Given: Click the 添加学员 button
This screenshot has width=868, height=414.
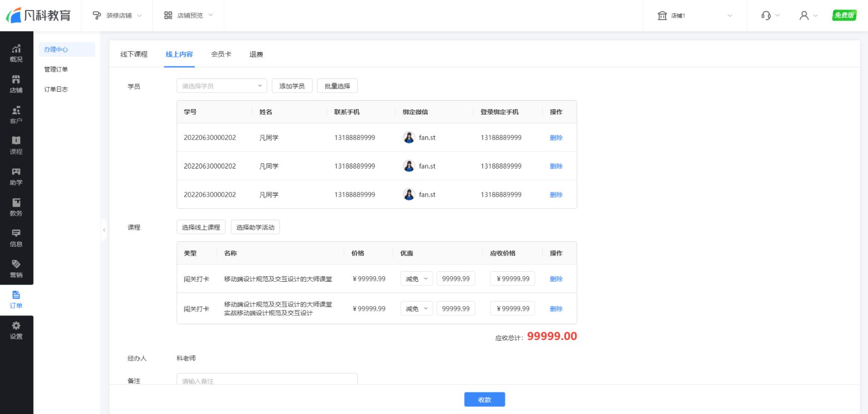Looking at the screenshot, I should point(292,86).
